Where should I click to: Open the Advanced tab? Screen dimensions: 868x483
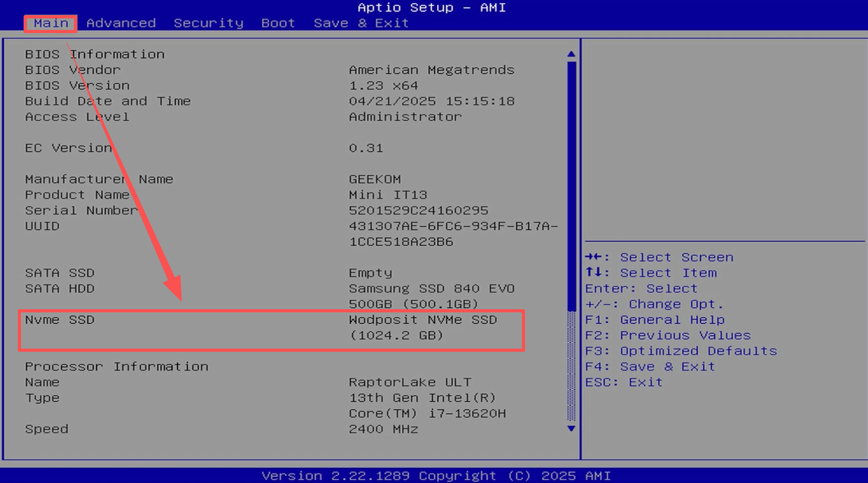[121, 23]
